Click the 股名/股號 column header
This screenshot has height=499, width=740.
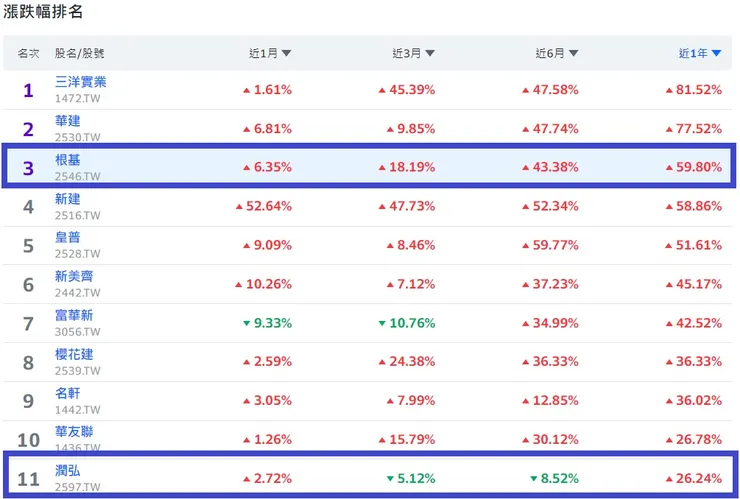point(79,53)
